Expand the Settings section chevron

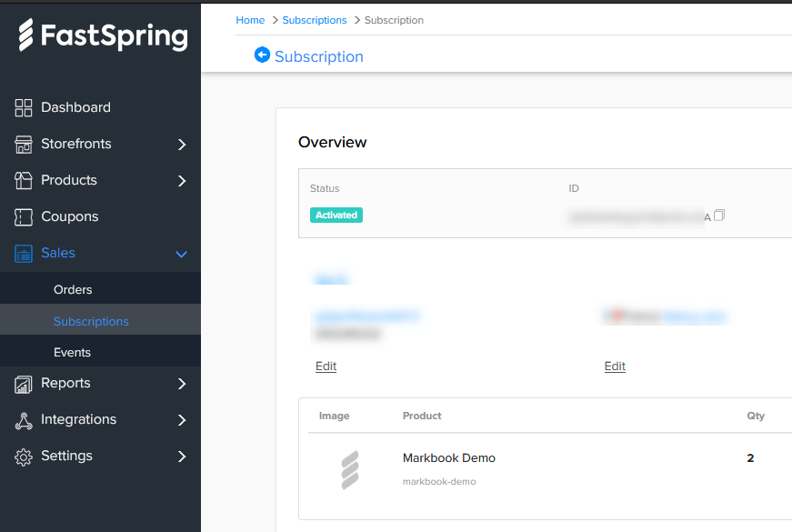(x=181, y=456)
